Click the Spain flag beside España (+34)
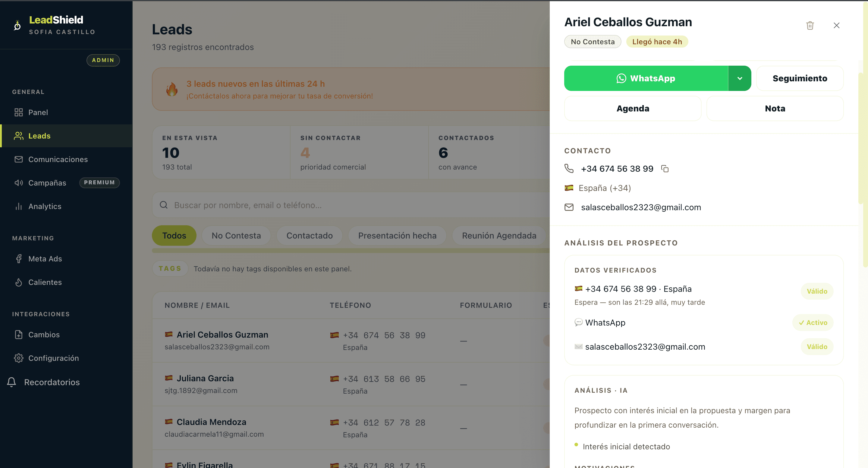Screen dimensions: 868x468 pos(569,188)
